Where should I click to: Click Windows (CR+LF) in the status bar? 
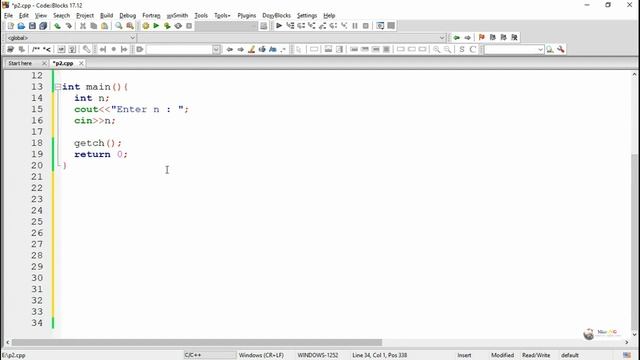pyautogui.click(x=261, y=355)
